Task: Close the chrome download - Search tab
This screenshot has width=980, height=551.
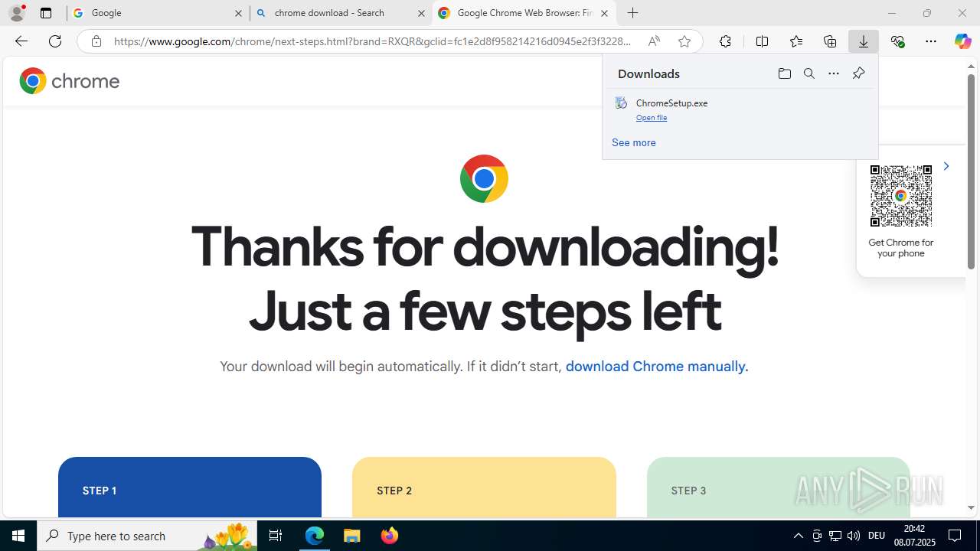Action: pos(421,13)
